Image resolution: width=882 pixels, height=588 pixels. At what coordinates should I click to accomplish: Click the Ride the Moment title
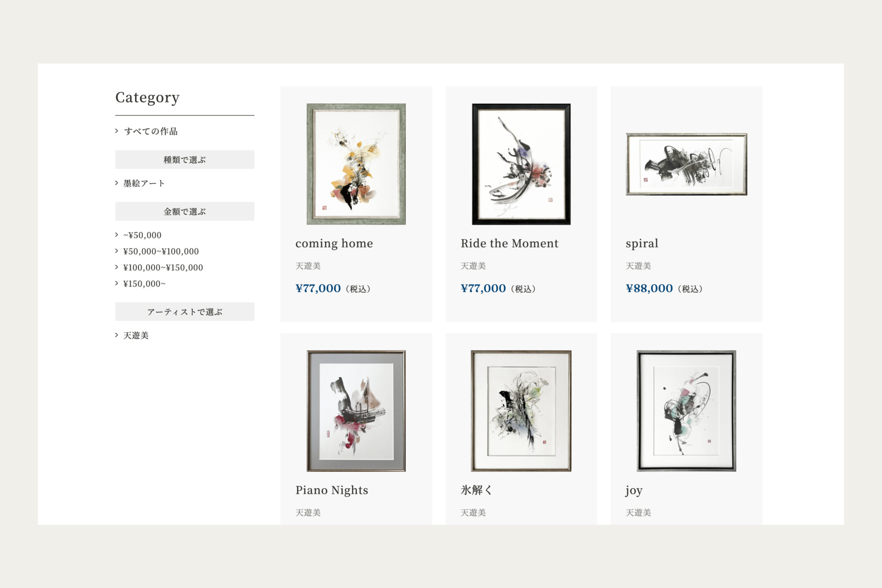(x=509, y=243)
